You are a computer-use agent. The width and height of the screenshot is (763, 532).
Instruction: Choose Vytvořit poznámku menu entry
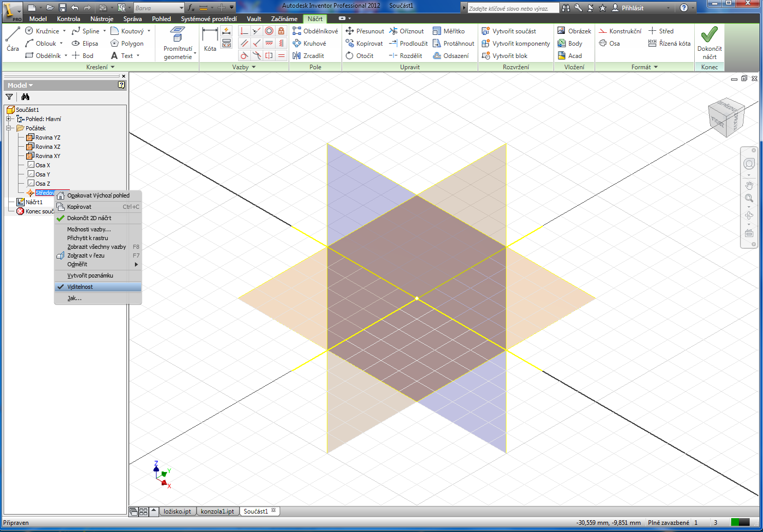98,275
